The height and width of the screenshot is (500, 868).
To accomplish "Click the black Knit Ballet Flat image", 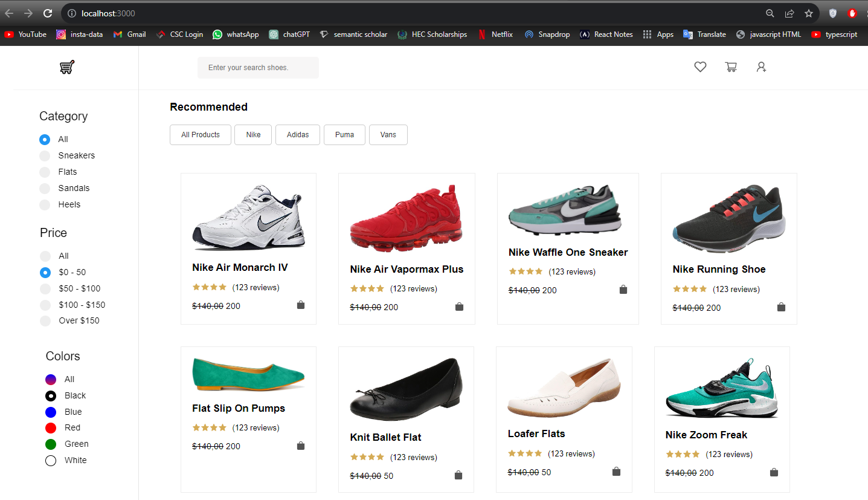I will (406, 389).
